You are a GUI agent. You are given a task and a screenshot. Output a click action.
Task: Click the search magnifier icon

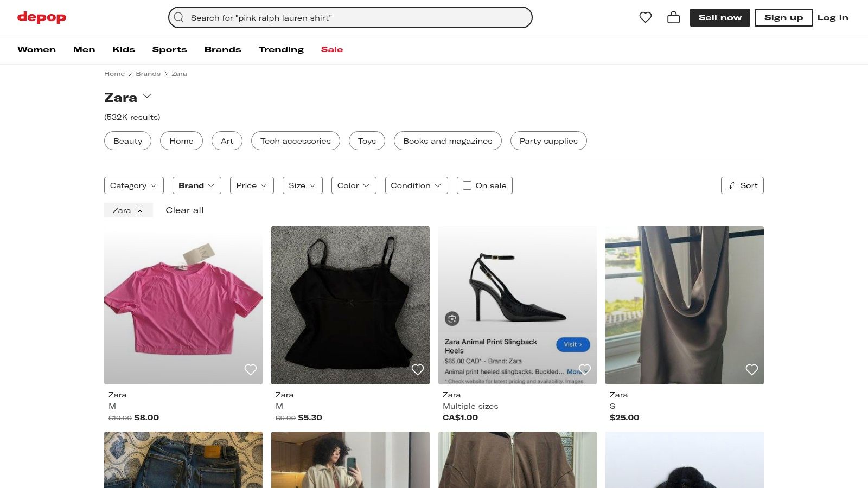pyautogui.click(x=178, y=17)
